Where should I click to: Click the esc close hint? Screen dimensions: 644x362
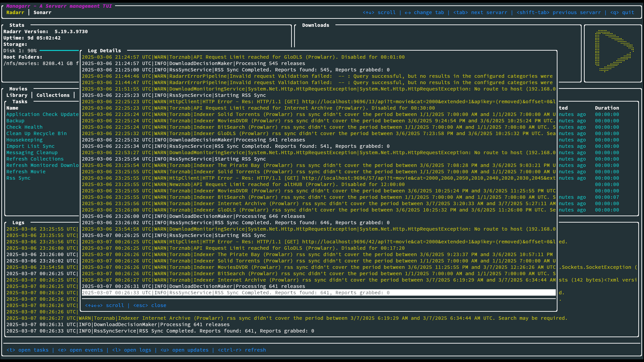150,305
